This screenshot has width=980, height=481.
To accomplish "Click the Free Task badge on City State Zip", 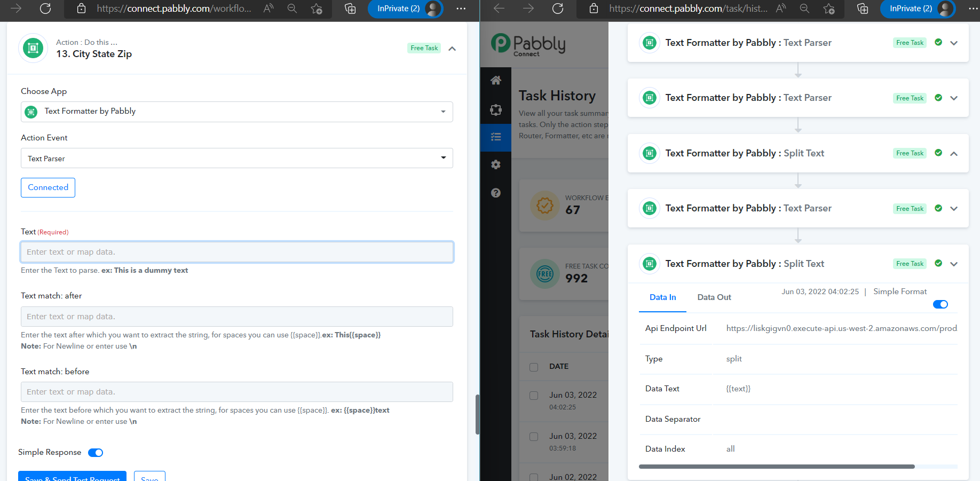I will [424, 48].
